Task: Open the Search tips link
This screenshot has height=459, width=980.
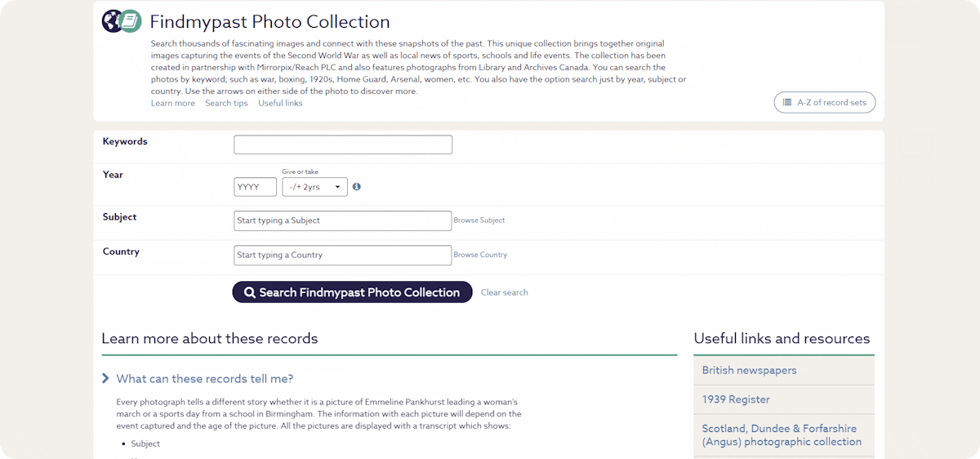Action: 226,104
